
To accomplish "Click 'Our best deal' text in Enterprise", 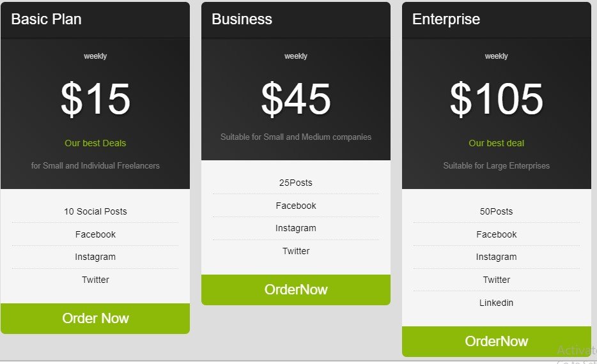I will pos(496,143).
